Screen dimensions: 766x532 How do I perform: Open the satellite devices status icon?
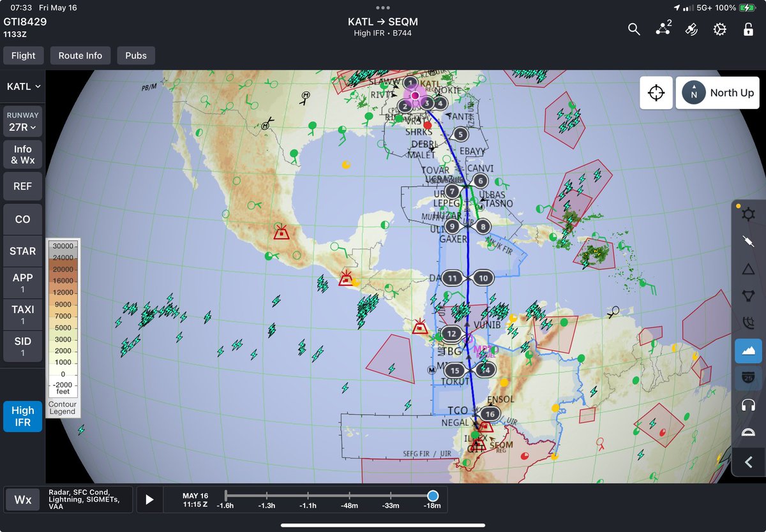coord(691,29)
